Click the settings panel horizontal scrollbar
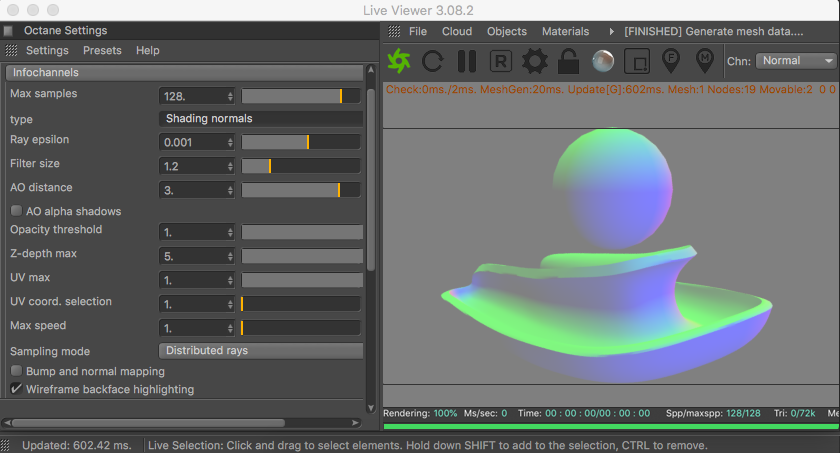The width and height of the screenshot is (840, 453). pos(148,423)
